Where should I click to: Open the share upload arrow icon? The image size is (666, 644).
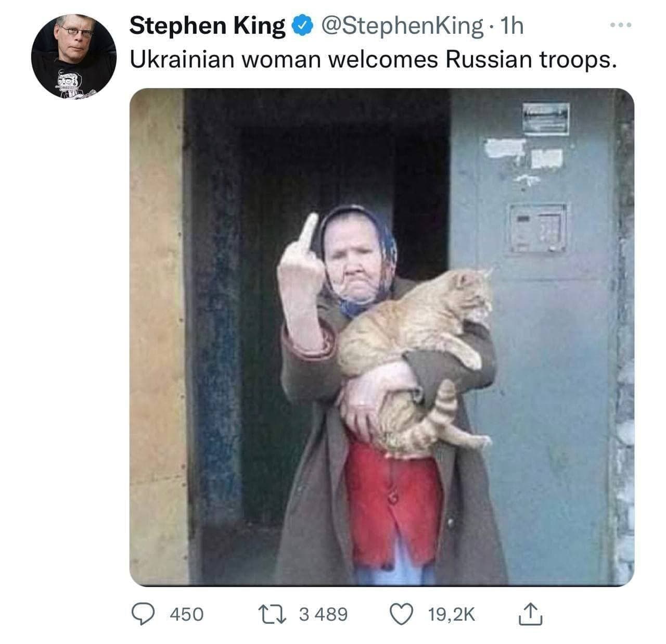click(531, 614)
